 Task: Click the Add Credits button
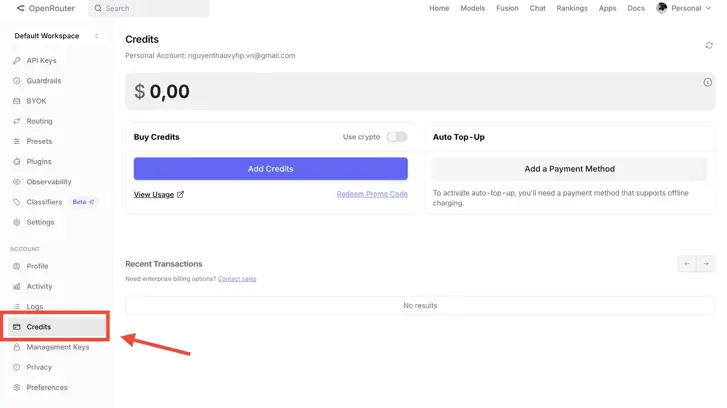click(271, 169)
